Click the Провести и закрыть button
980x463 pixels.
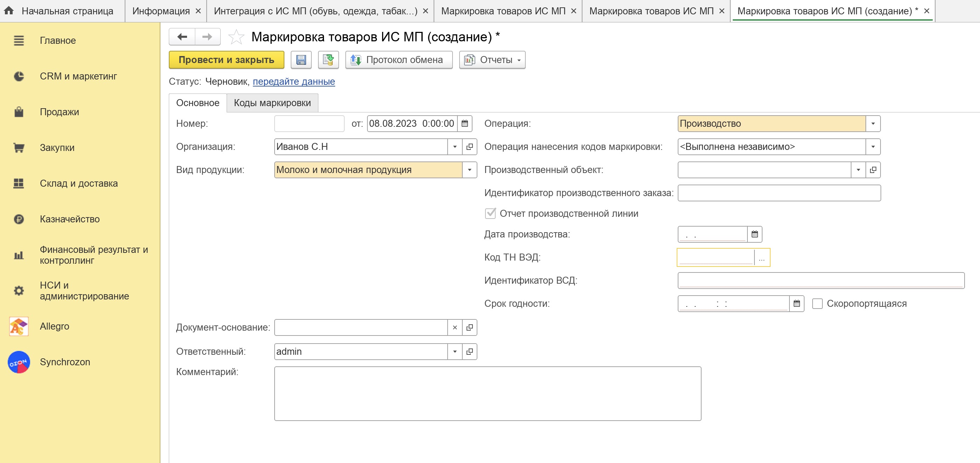[x=226, y=60]
